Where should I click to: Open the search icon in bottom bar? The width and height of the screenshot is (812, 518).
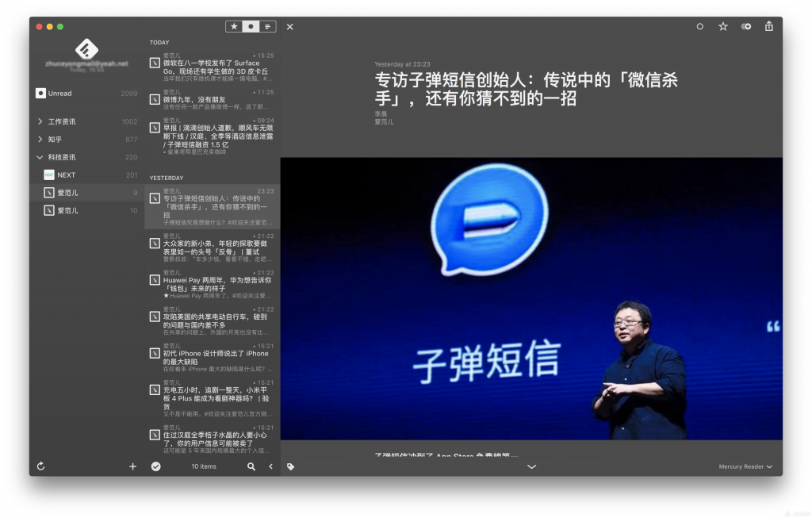[251, 466]
